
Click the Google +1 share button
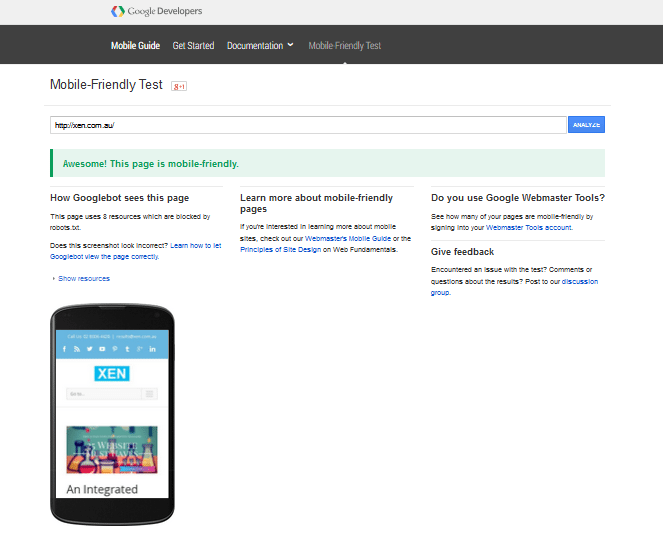click(180, 86)
